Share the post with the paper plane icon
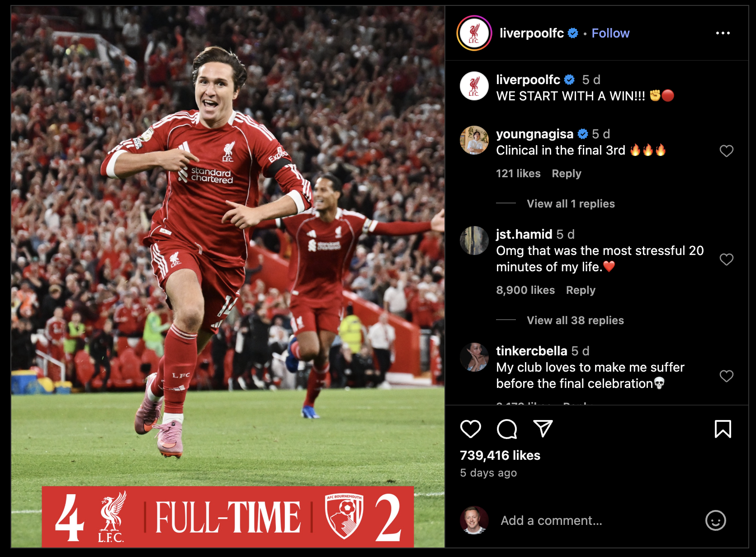The image size is (756, 557). tap(543, 429)
